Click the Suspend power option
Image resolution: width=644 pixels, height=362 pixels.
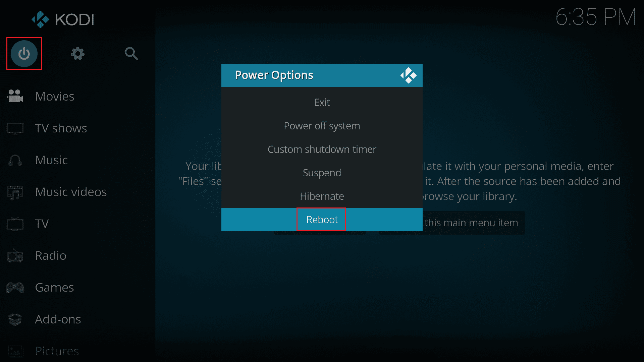(x=322, y=172)
